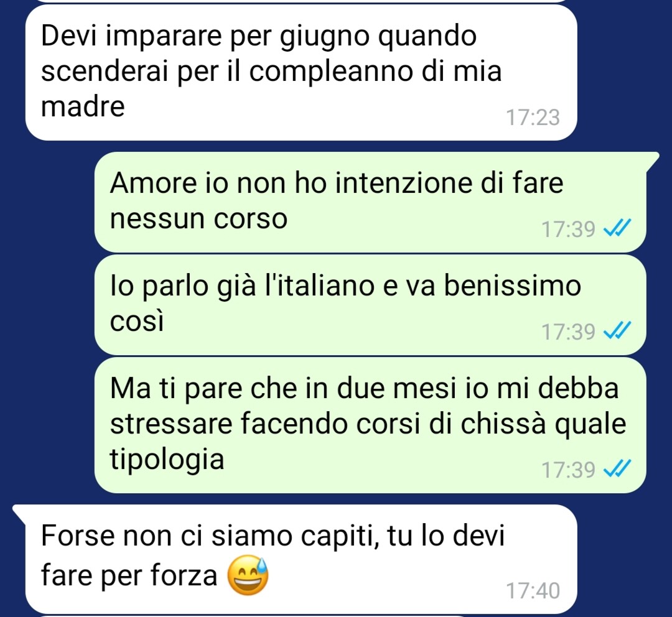
Task: Tap the word 'tipologia' in green bubble
Action: [x=167, y=460]
